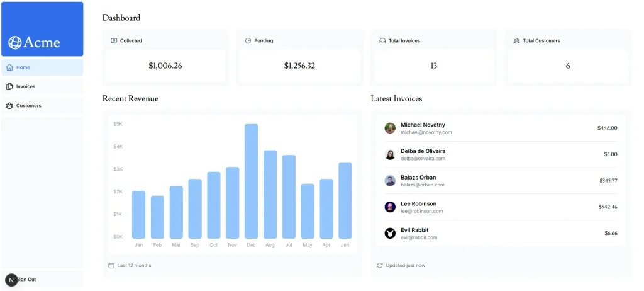Click the Invoices documents icon

9,86
